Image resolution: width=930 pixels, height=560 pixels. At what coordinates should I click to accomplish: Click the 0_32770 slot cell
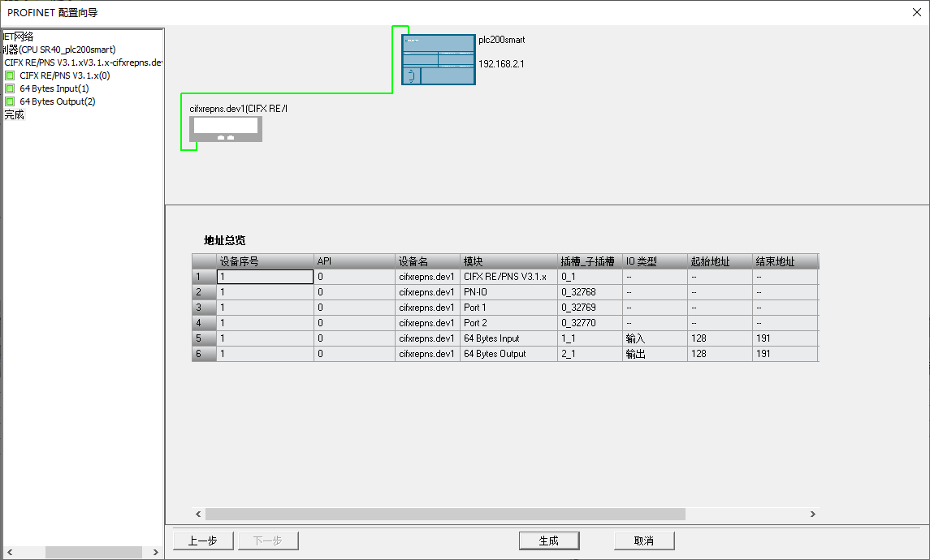[590, 323]
